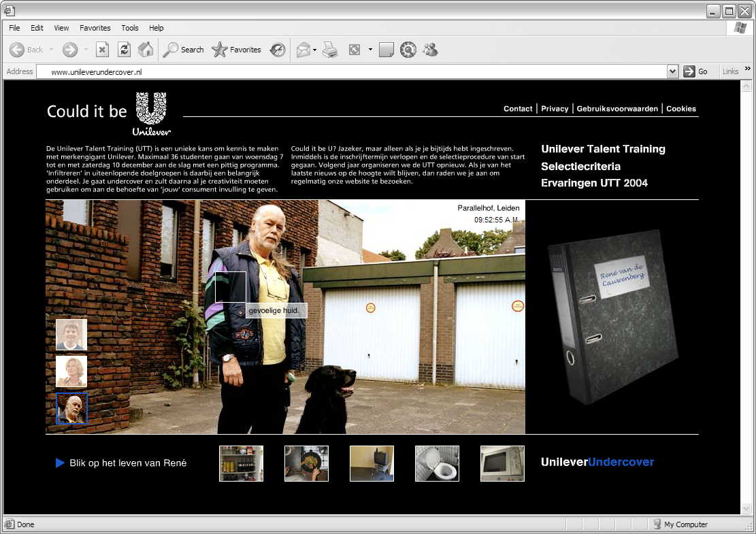The image size is (756, 534).
Task: Open the refrigerator shelves thumbnail
Action: tap(241, 464)
